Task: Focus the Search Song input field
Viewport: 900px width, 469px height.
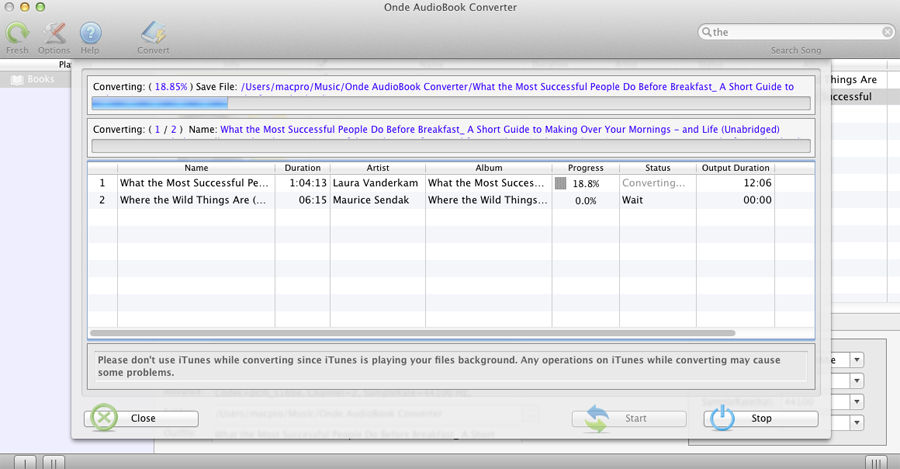Action: tap(796, 32)
